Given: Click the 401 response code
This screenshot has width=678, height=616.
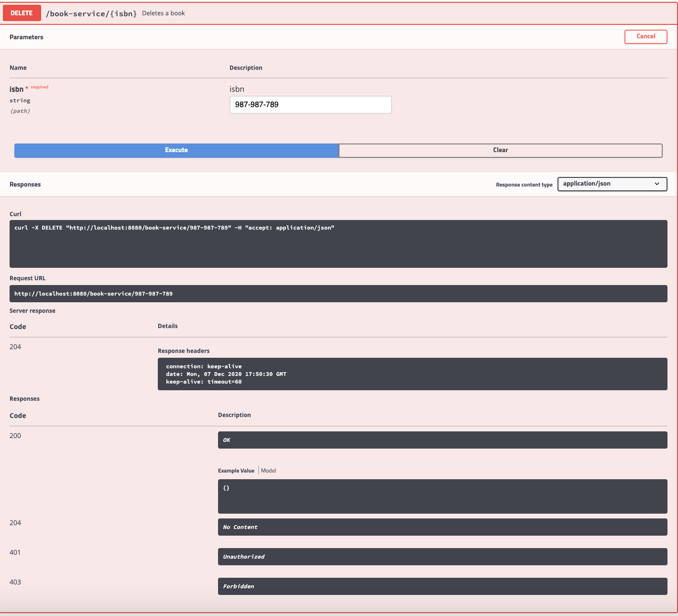Looking at the screenshot, I should click(15, 552).
